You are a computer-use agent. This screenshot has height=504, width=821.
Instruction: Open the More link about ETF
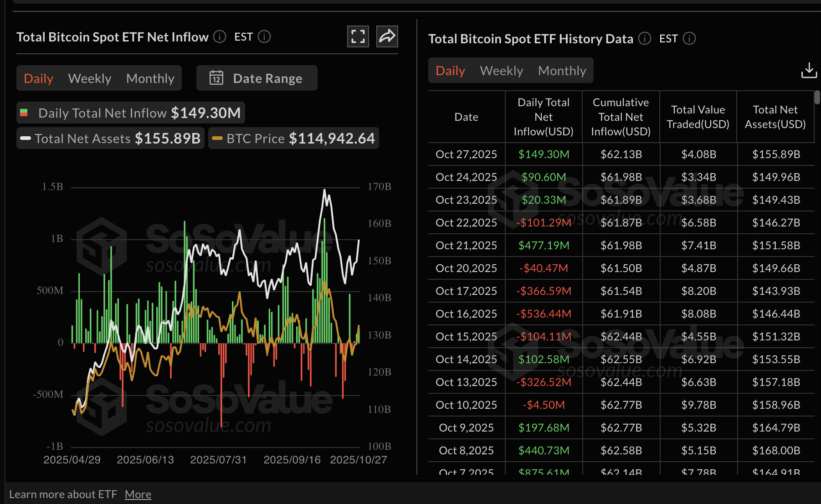coord(138,494)
